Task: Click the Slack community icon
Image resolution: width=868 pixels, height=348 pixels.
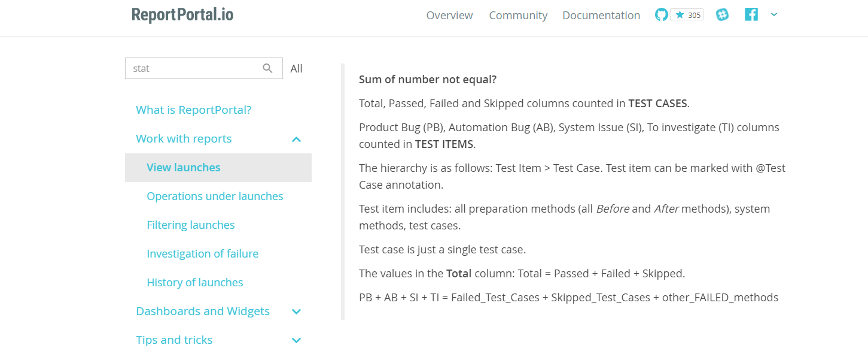Action: coord(722,14)
